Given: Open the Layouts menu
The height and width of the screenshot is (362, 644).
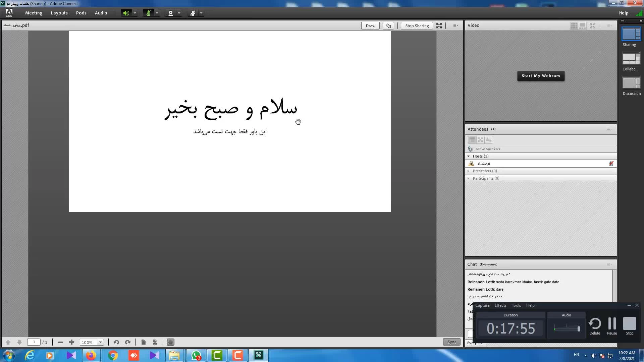Looking at the screenshot, I should pyautogui.click(x=59, y=13).
